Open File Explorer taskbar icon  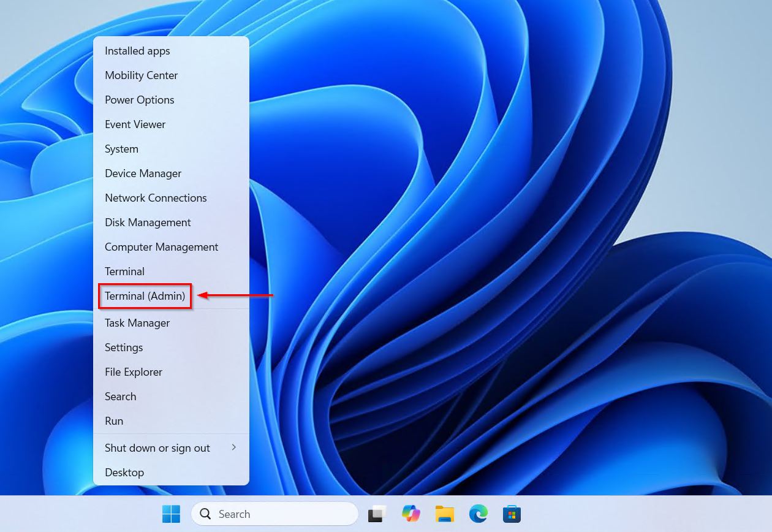[x=445, y=514]
